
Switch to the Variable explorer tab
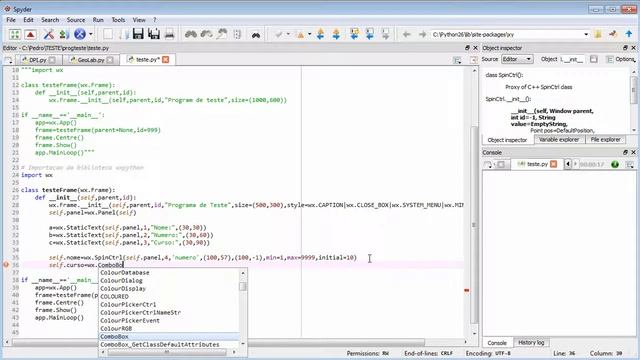pyautogui.click(x=559, y=140)
